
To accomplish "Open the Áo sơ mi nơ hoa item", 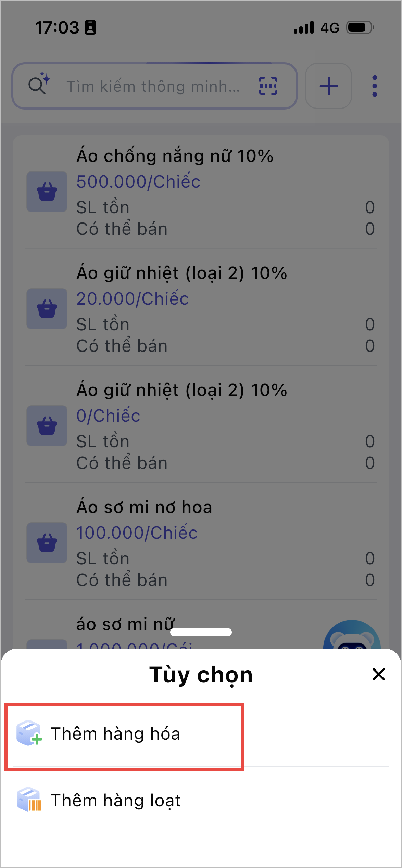I will click(x=144, y=507).
